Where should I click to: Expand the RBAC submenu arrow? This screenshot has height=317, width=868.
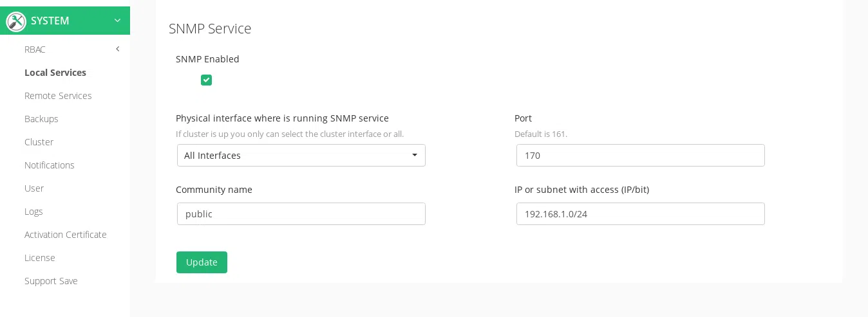tap(117, 49)
